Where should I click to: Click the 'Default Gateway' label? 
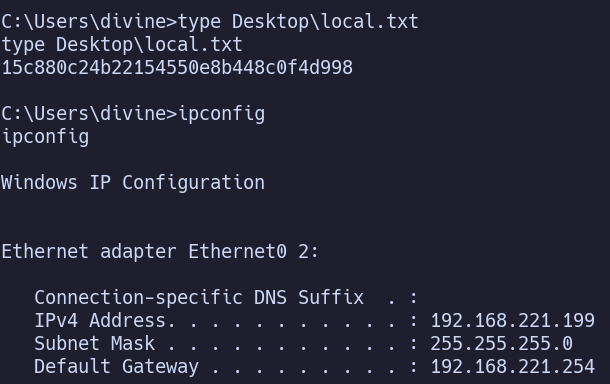116,367
